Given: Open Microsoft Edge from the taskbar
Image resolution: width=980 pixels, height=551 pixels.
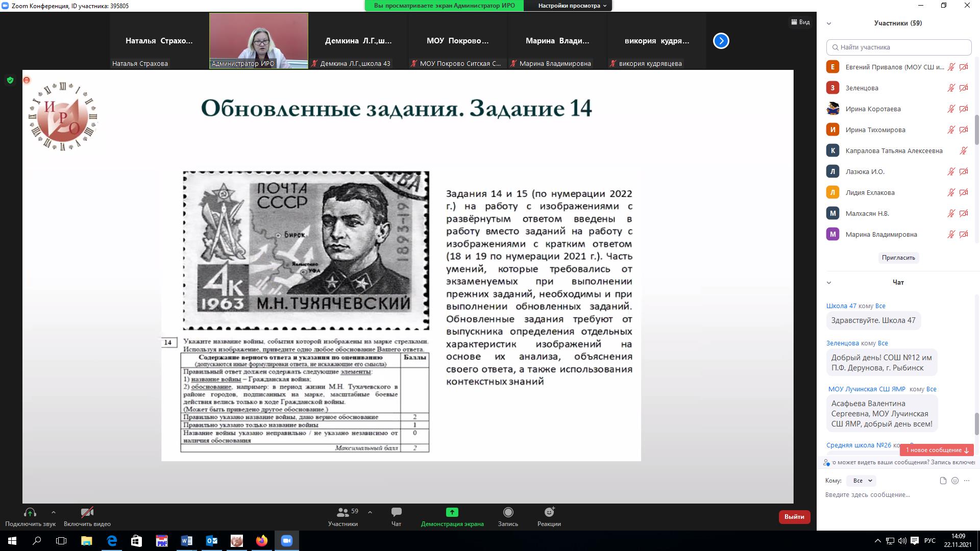Looking at the screenshot, I should pyautogui.click(x=112, y=541).
